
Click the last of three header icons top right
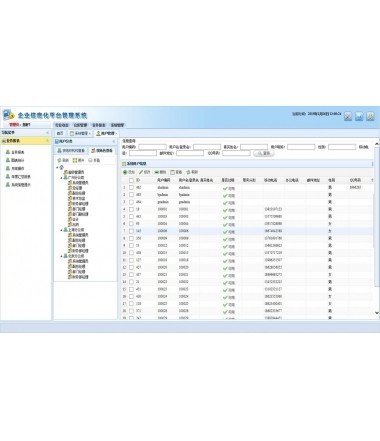coord(370,116)
